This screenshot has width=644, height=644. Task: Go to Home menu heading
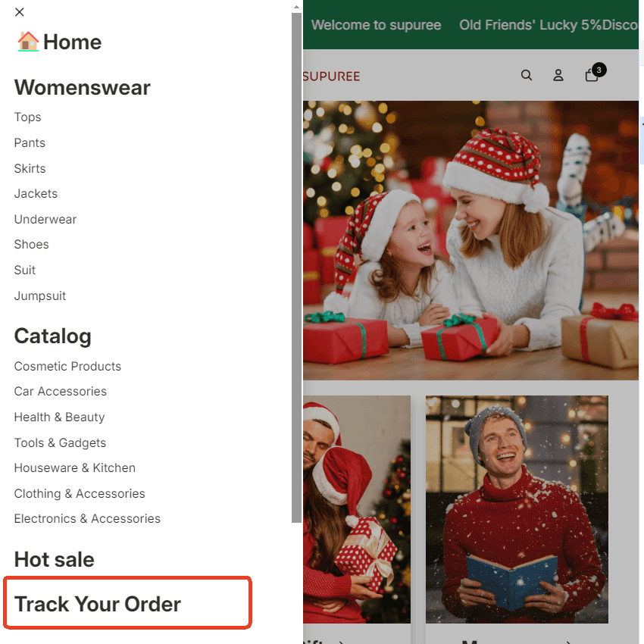[x=72, y=42]
